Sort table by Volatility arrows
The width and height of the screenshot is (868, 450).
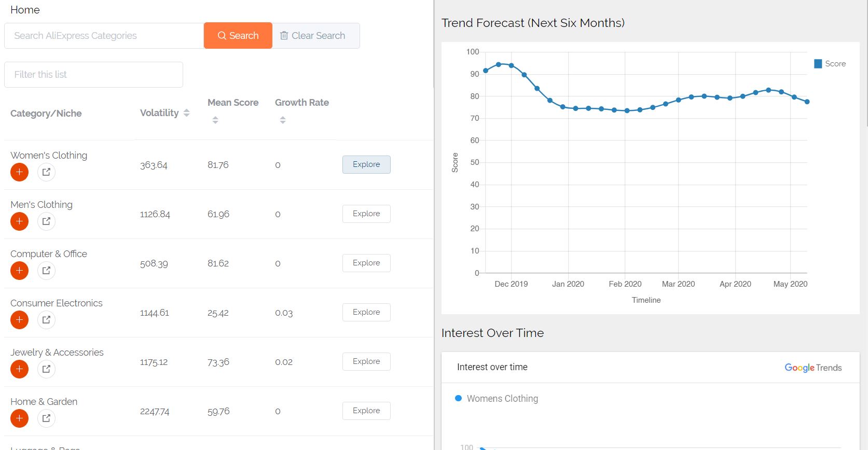coord(186,113)
